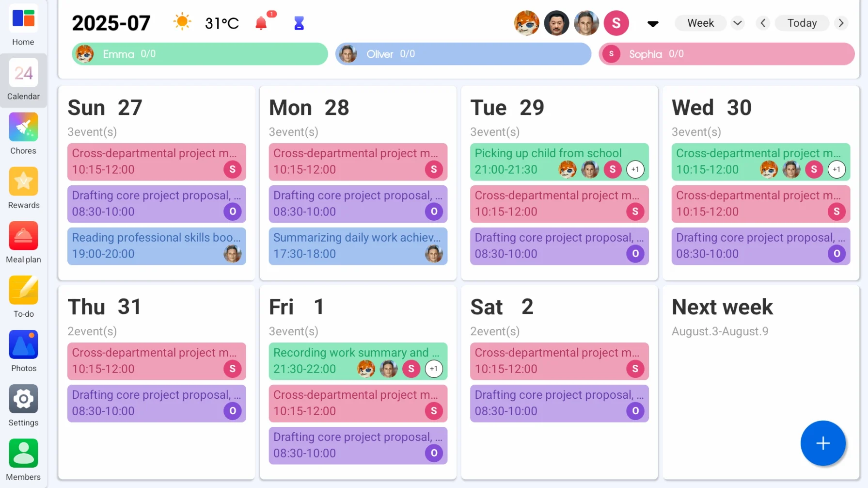868x488 pixels.
Task: Toggle Emma's green filter bar
Action: (x=200, y=54)
